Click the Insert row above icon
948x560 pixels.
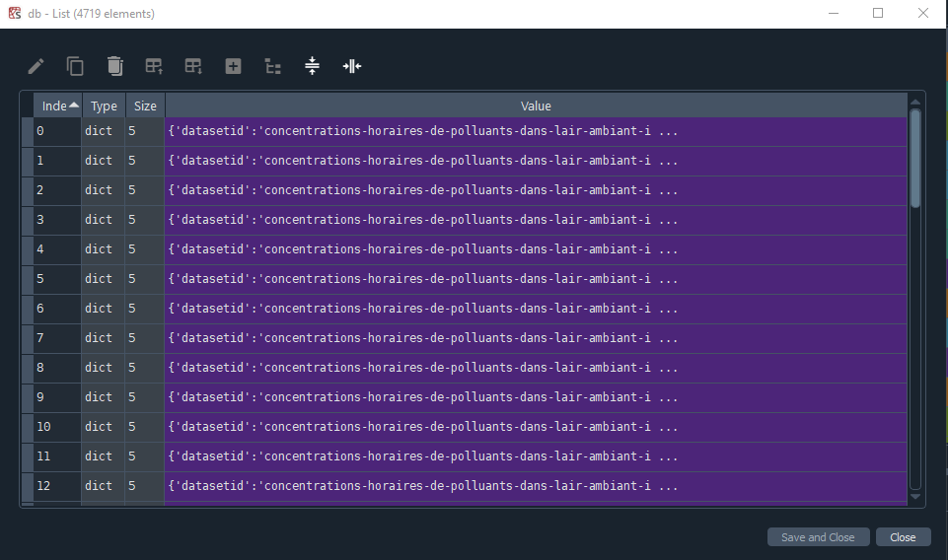click(154, 66)
